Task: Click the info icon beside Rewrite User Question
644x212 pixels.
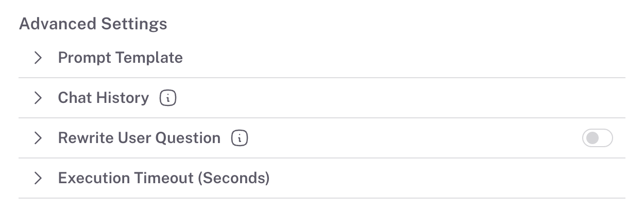Action: coord(240,138)
